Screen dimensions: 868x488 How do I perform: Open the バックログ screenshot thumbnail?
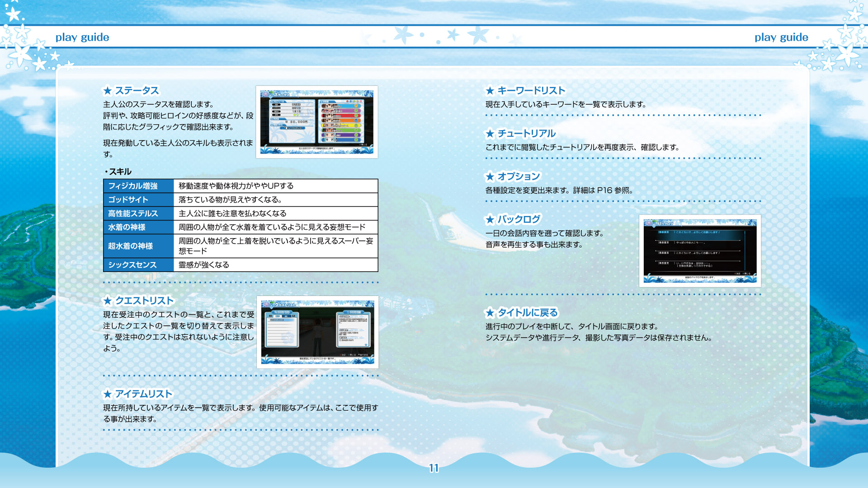[700, 251]
